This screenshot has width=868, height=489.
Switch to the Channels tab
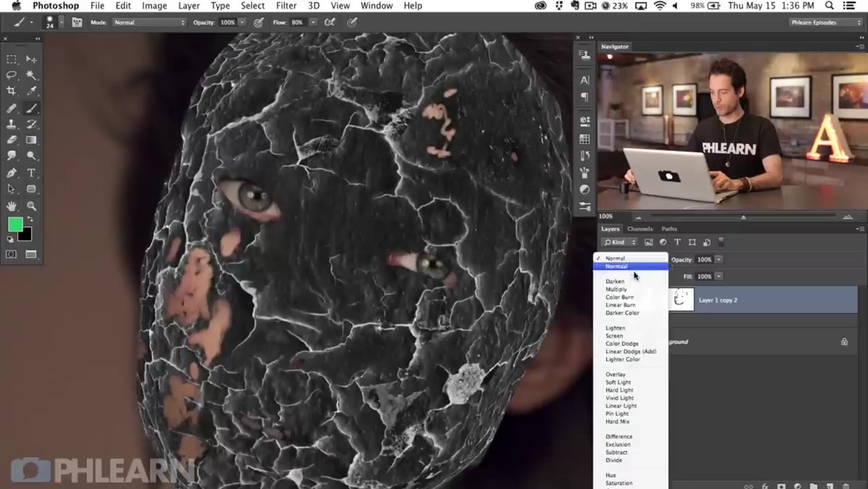coord(640,229)
